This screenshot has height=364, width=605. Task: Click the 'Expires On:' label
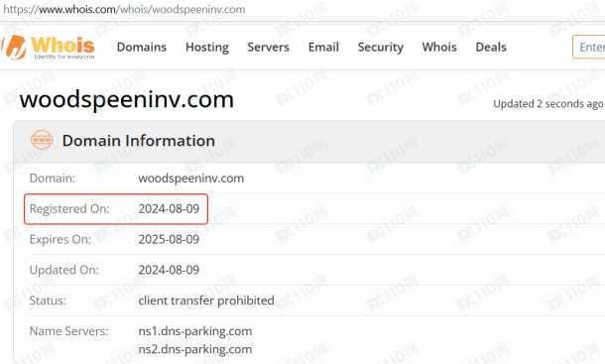point(60,239)
